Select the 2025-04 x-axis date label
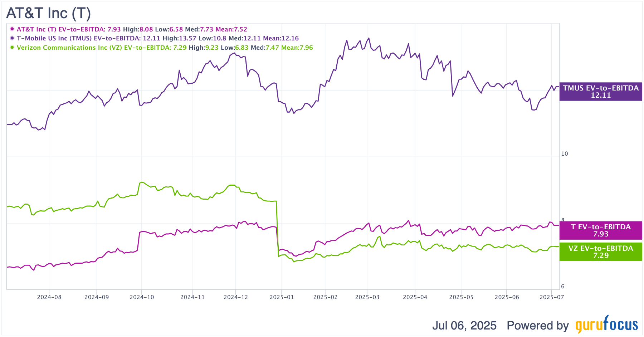644x337 pixels. [x=415, y=297]
